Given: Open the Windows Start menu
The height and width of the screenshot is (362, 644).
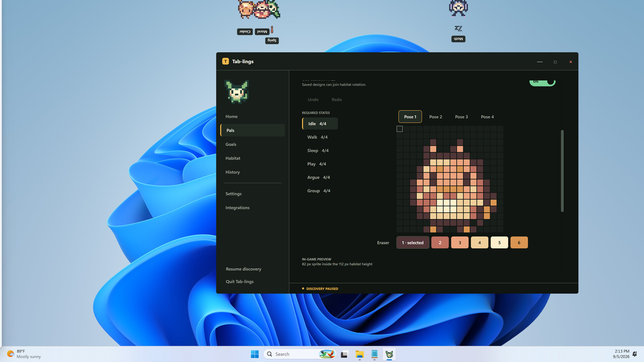Looking at the screenshot, I should [x=255, y=354].
